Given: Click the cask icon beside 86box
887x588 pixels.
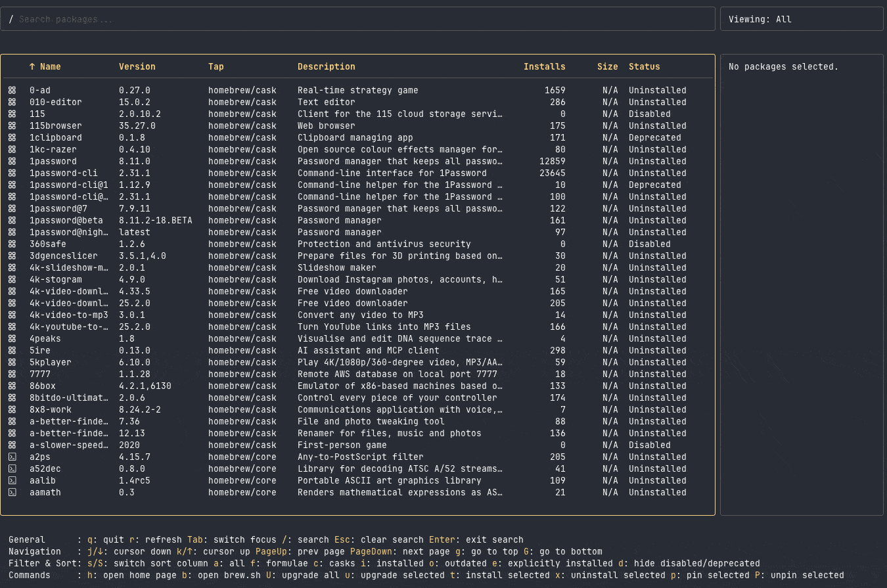Looking at the screenshot, I should (x=12, y=386).
